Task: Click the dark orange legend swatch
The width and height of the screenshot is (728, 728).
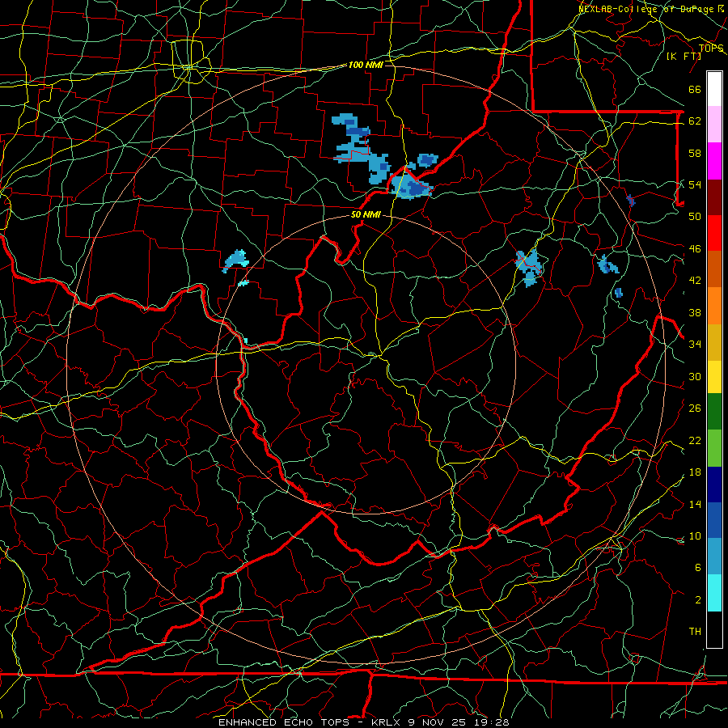Action: 714,269
